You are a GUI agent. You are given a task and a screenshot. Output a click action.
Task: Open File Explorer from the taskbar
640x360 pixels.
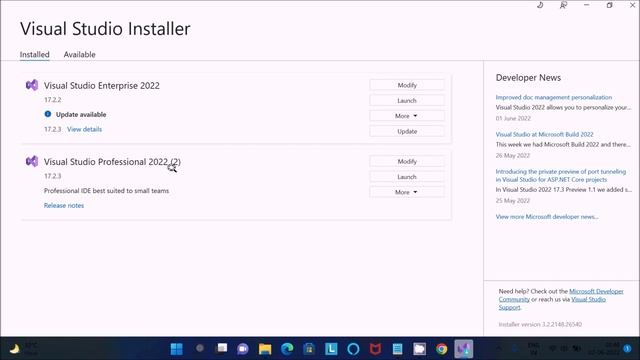pos(265,349)
